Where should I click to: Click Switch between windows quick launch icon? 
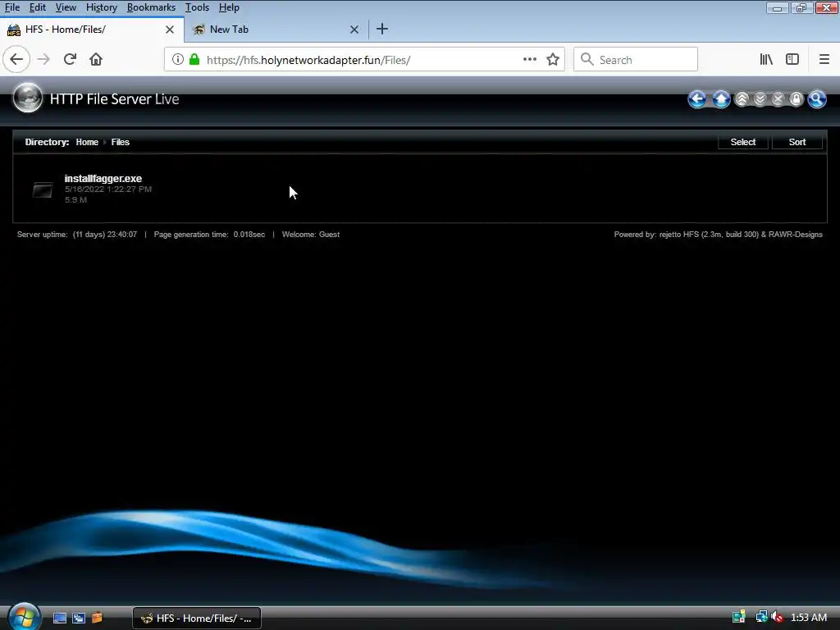[x=78, y=618]
